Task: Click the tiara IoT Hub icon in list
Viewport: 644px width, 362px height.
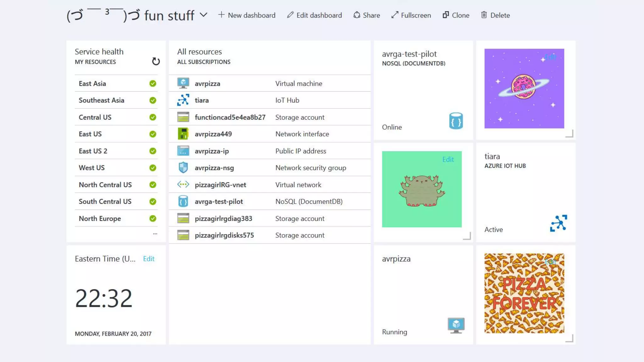Action: coord(183,100)
